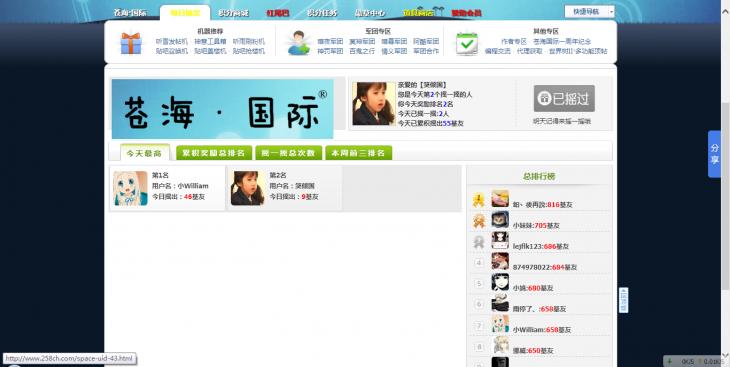
Task: Click the 苍海·国际 banner image
Action: (x=223, y=109)
